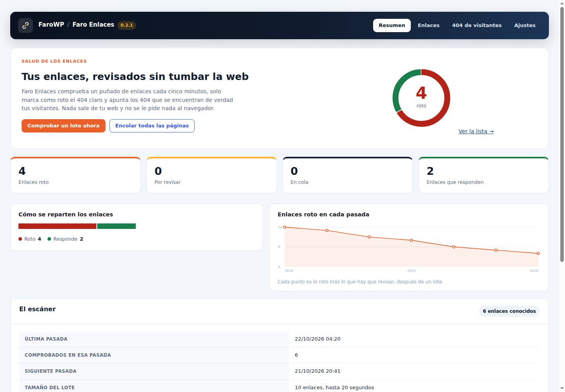Click the Última pasada value 22/10/2026 04:20

click(317, 339)
